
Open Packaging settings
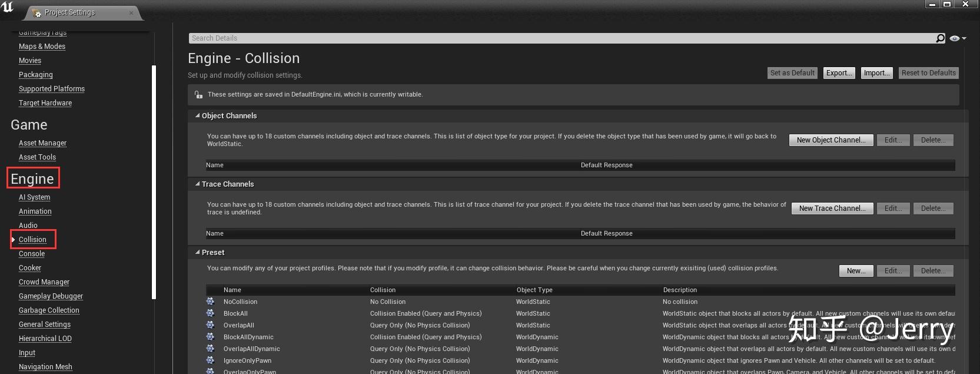point(36,75)
